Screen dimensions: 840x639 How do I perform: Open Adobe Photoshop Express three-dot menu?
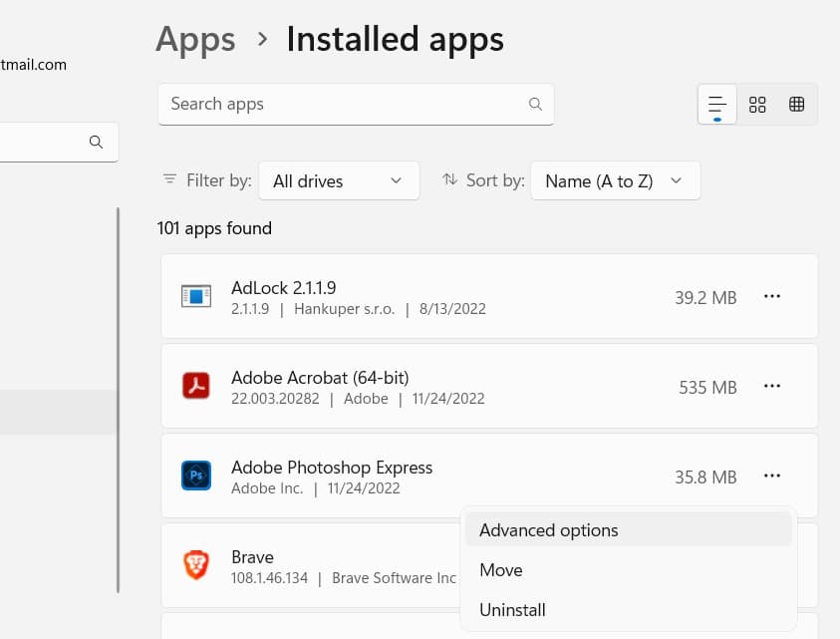772,476
